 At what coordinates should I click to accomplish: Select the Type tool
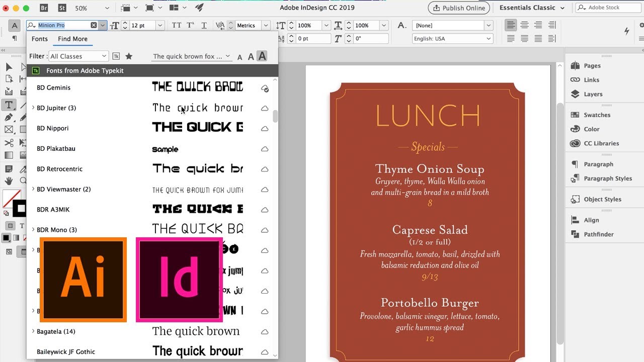click(x=9, y=105)
